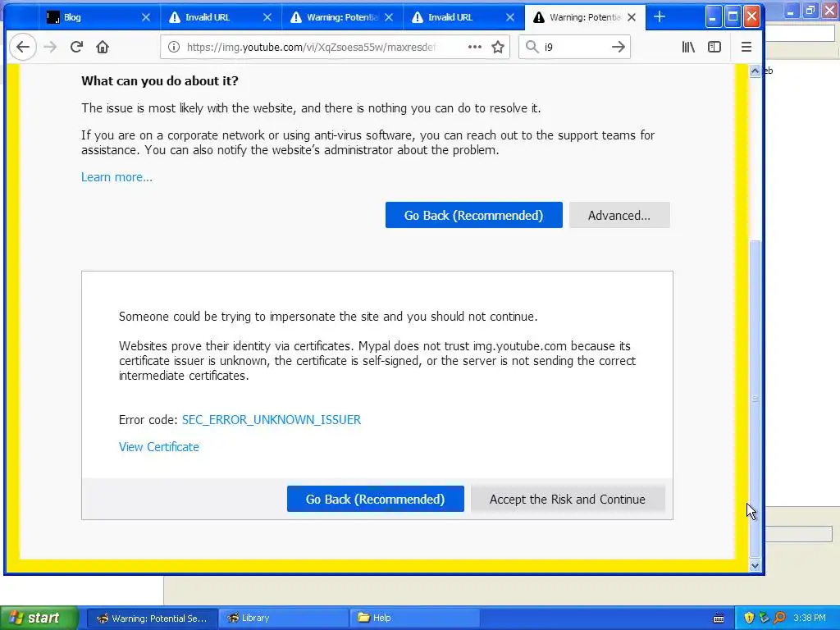The height and width of the screenshot is (630, 840).
Task: Click the vertical scrollbar thumb
Action: (x=755, y=399)
